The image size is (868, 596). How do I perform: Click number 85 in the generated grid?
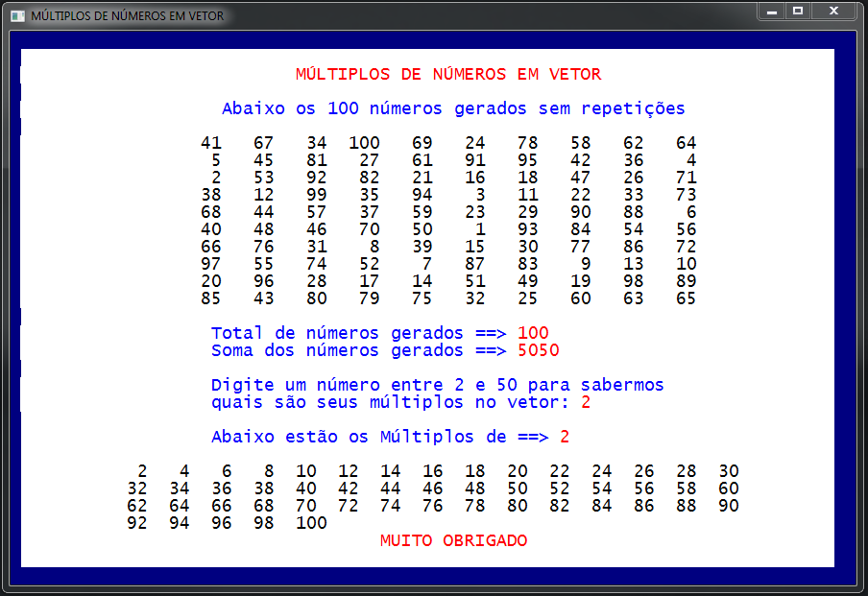(211, 298)
